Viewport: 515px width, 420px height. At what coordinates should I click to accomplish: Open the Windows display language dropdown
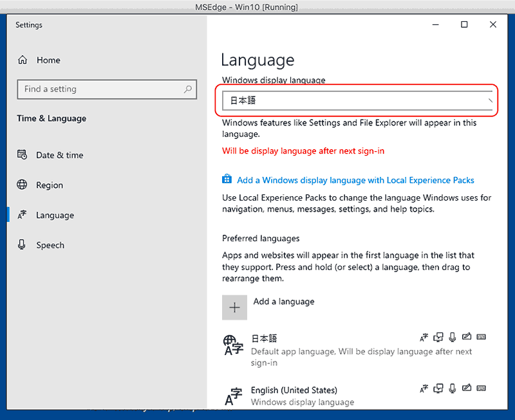coord(357,101)
